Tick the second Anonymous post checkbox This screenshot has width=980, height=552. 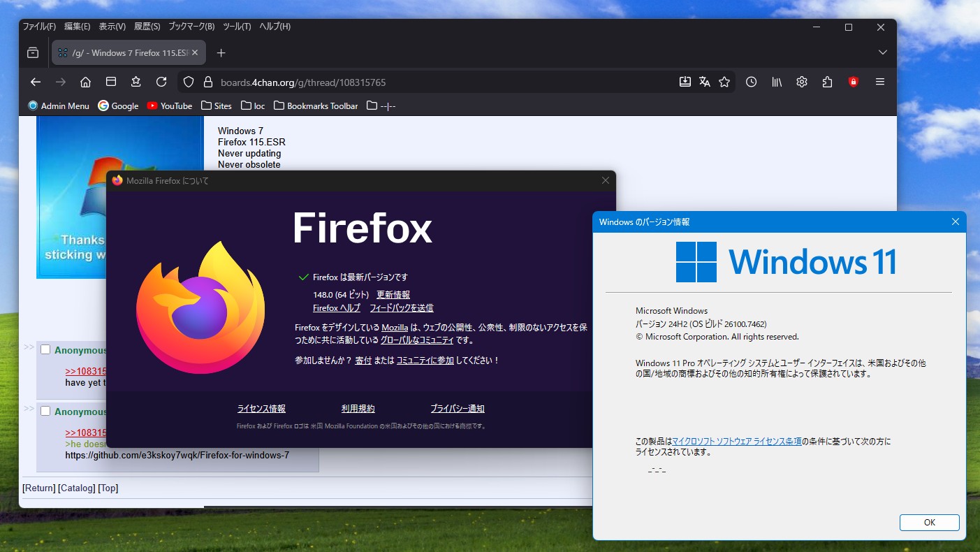[x=45, y=411]
